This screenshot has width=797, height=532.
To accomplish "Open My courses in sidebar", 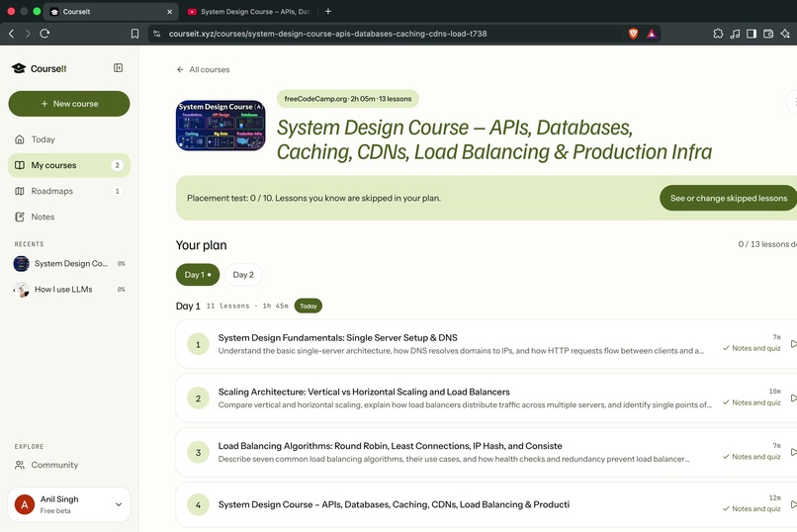I will (x=69, y=165).
